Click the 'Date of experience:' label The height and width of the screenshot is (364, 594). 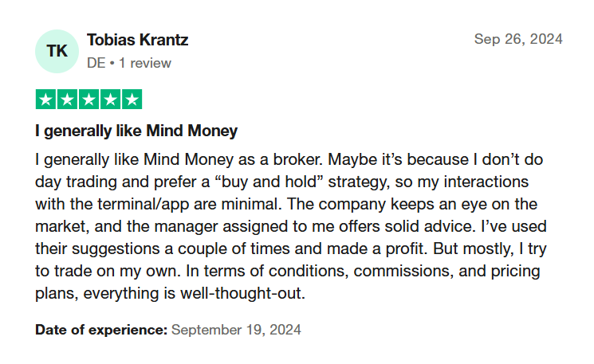[x=101, y=330]
